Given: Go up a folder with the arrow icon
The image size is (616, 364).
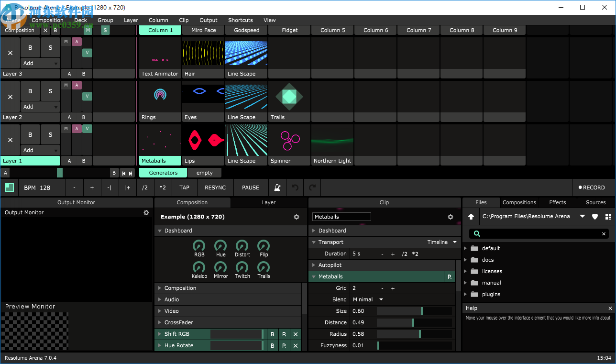Looking at the screenshot, I should click(471, 217).
